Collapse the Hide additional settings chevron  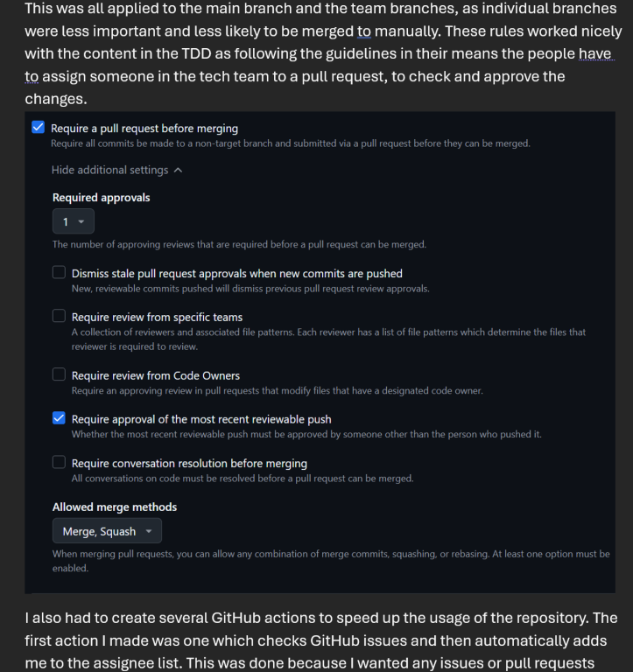178,170
